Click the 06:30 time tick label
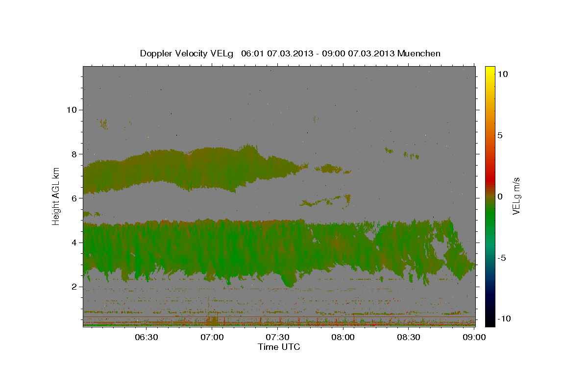The height and width of the screenshot is (392, 588). pos(147,337)
